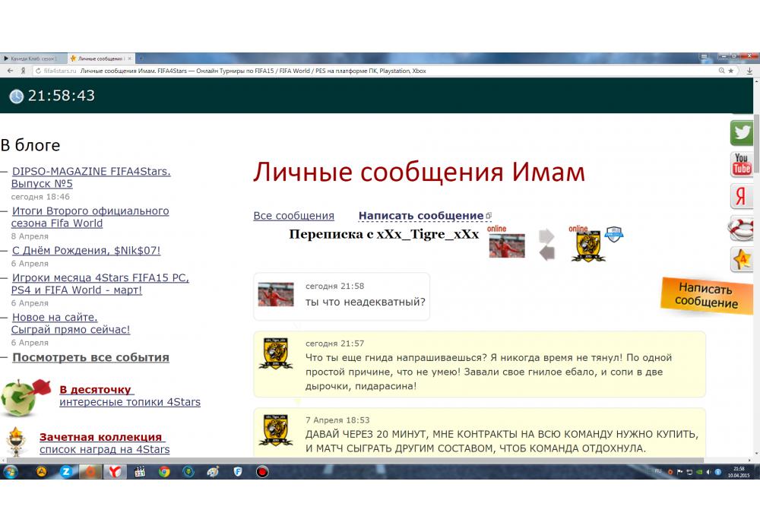Click the blue shield badge icon

(x=614, y=234)
